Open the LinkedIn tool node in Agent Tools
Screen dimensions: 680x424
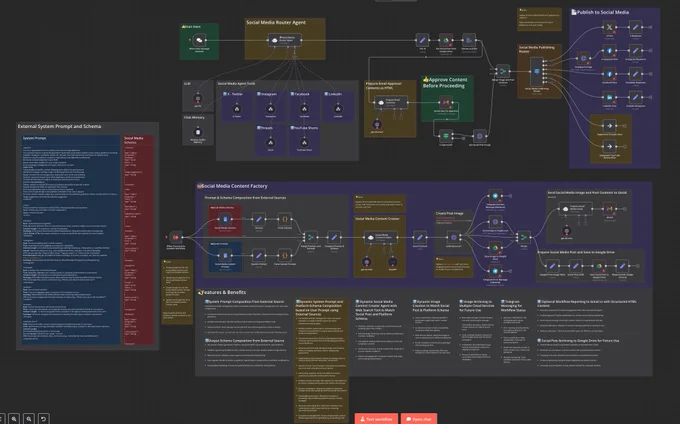(x=338, y=108)
